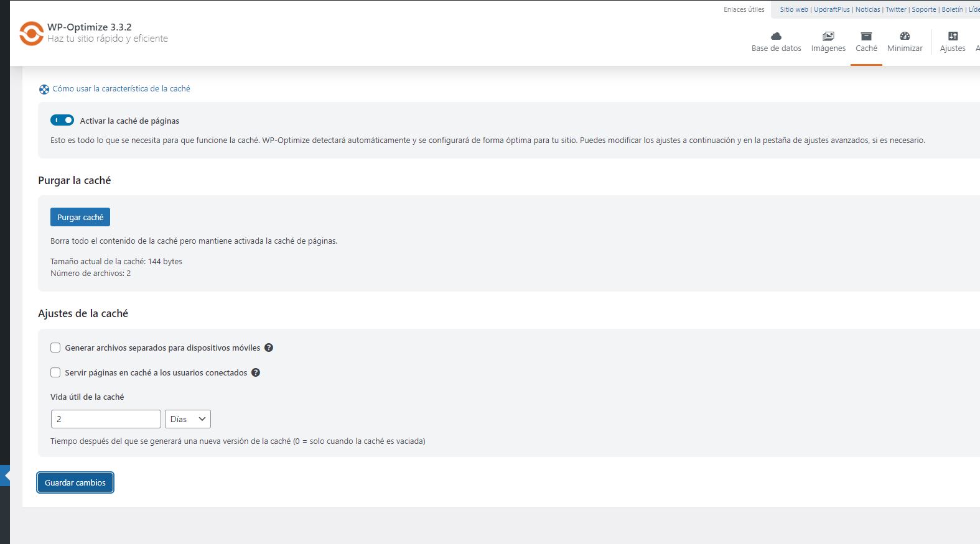Click the Guardar cambios button
980x544 pixels.
coord(75,483)
